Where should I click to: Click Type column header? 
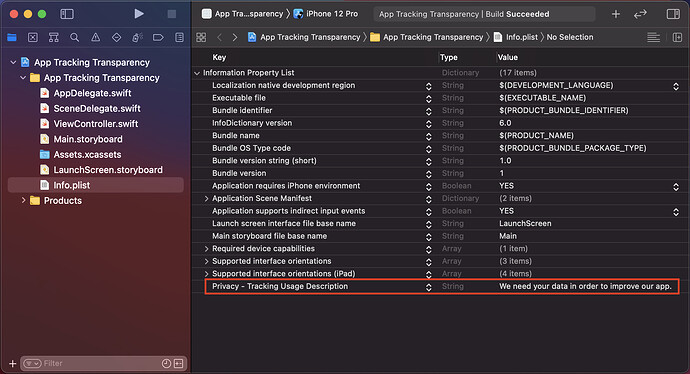point(449,57)
